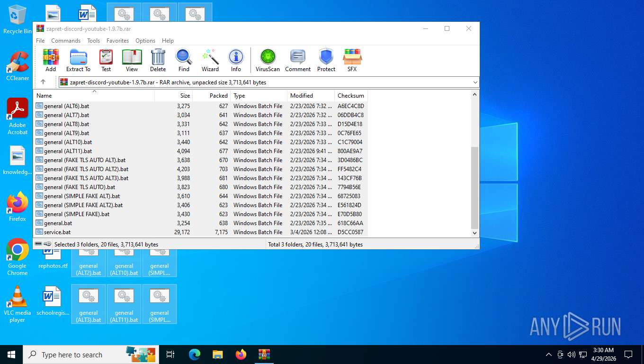Open the Commands menu

point(66,41)
